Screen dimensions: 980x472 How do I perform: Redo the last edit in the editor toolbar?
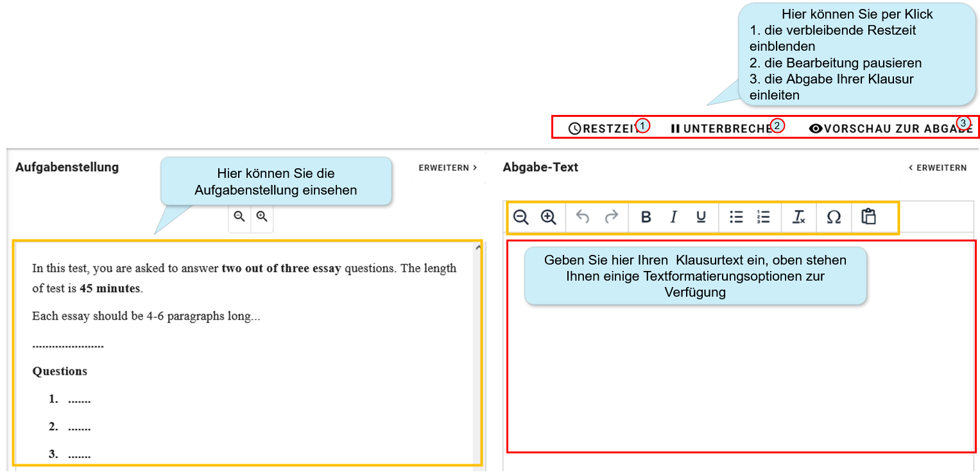(x=612, y=217)
